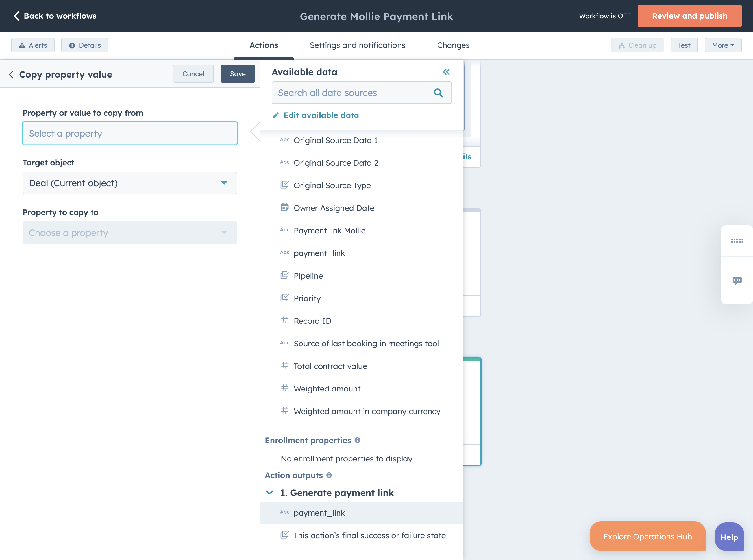This screenshot has height=560, width=753.
Task: Click the Abc icon beside Payment link Mollie
Action: click(285, 230)
